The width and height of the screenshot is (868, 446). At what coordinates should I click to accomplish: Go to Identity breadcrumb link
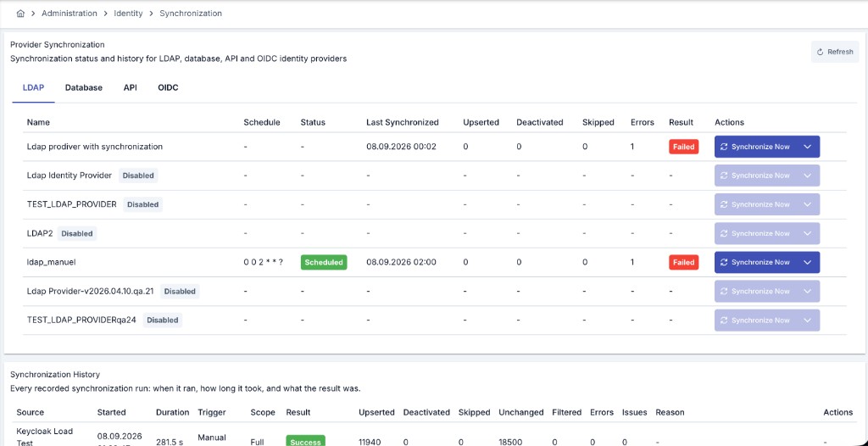(128, 14)
